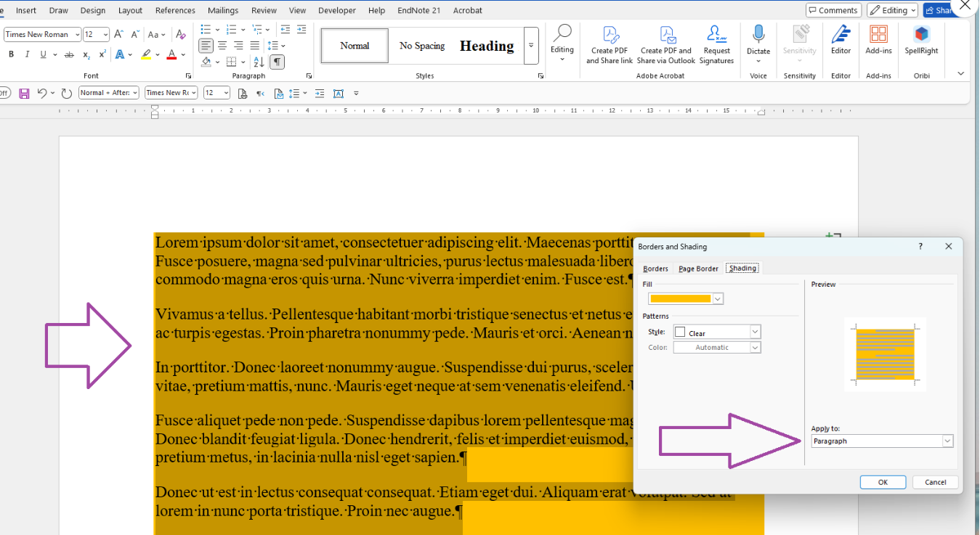This screenshot has width=980, height=535.
Task: Open the Font dialog launcher
Action: [188, 75]
